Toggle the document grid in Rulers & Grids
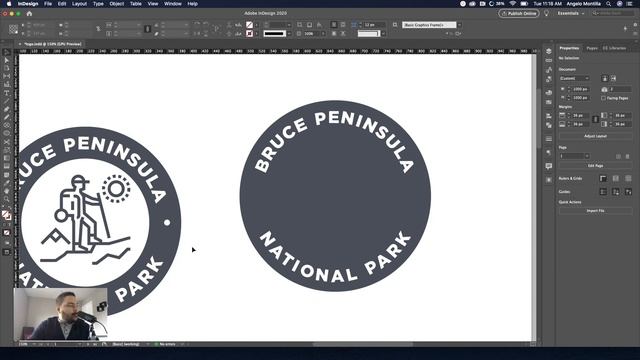Viewport: 640px width, 360px height. click(628, 178)
